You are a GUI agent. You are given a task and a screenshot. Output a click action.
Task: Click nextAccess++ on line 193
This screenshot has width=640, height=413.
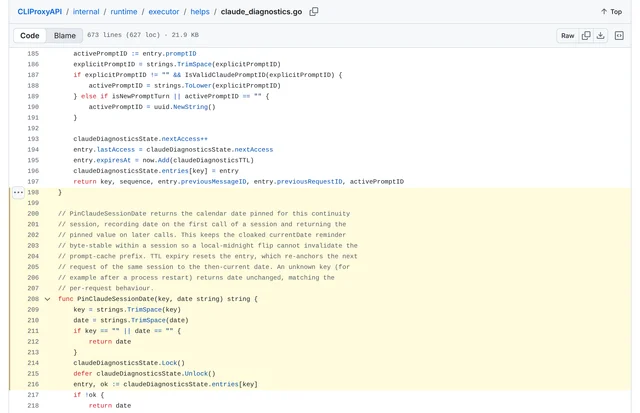[x=184, y=139]
